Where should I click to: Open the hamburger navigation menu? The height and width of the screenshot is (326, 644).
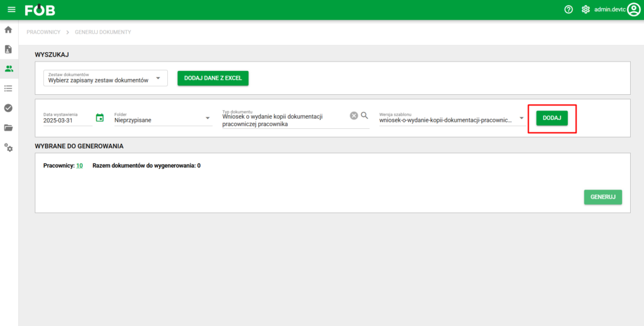tap(11, 9)
